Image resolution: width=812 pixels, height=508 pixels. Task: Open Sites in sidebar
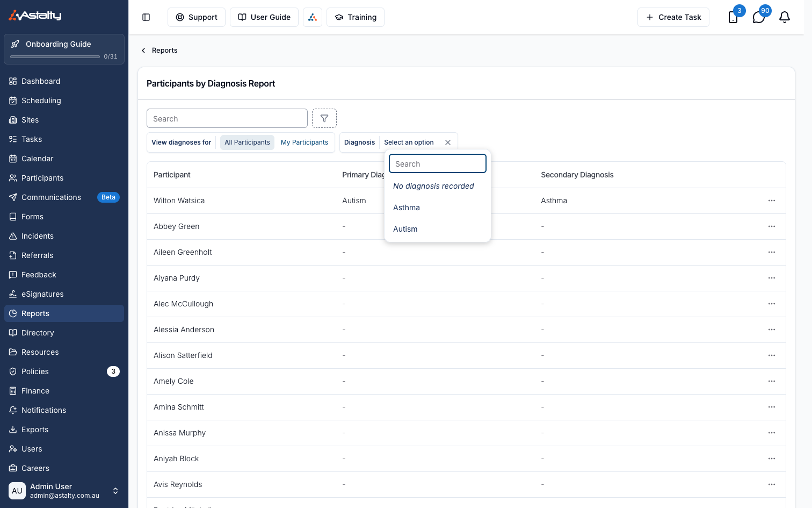point(64,120)
